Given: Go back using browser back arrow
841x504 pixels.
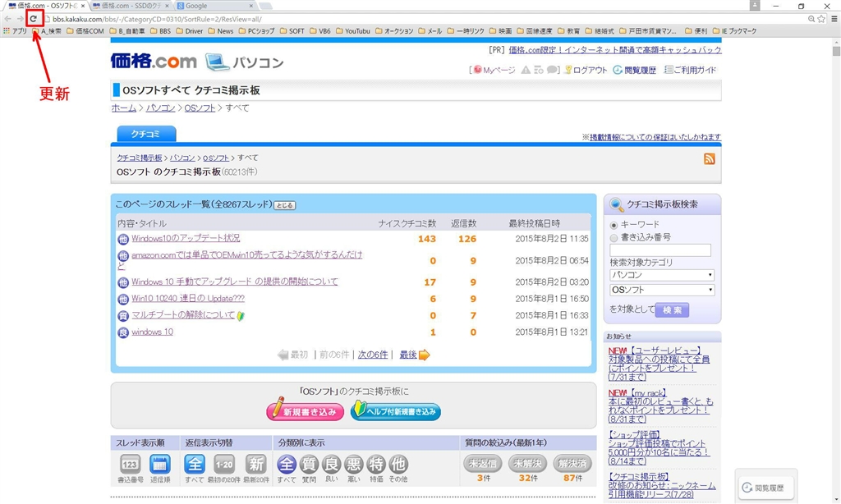Looking at the screenshot, I should click(7, 19).
